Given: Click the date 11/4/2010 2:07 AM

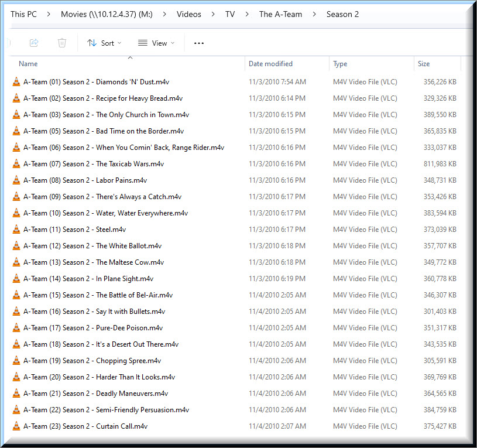Looking at the screenshot, I should pyautogui.click(x=277, y=426).
